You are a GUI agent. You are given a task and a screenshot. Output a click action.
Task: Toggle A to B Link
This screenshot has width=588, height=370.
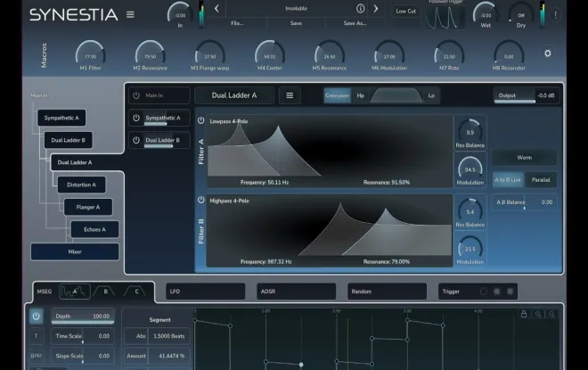pyautogui.click(x=508, y=180)
